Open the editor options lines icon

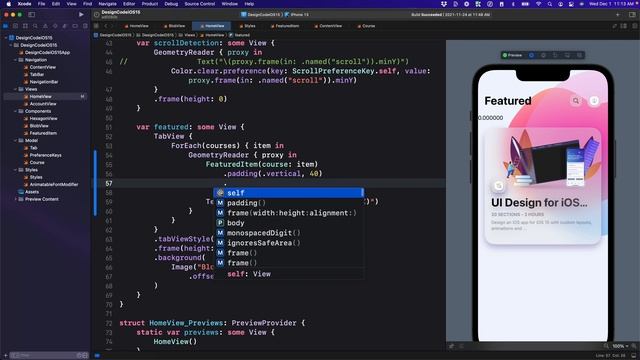[x=624, y=26]
